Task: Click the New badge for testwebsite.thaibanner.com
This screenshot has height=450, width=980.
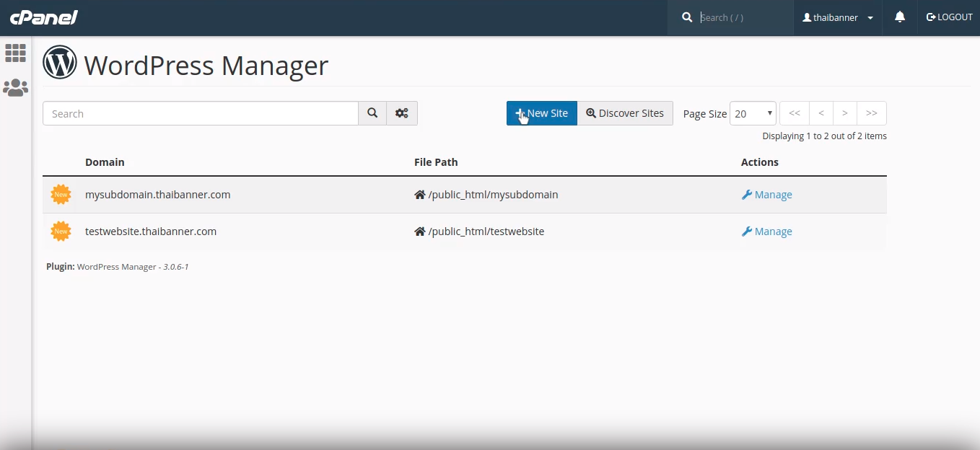Action: click(61, 231)
